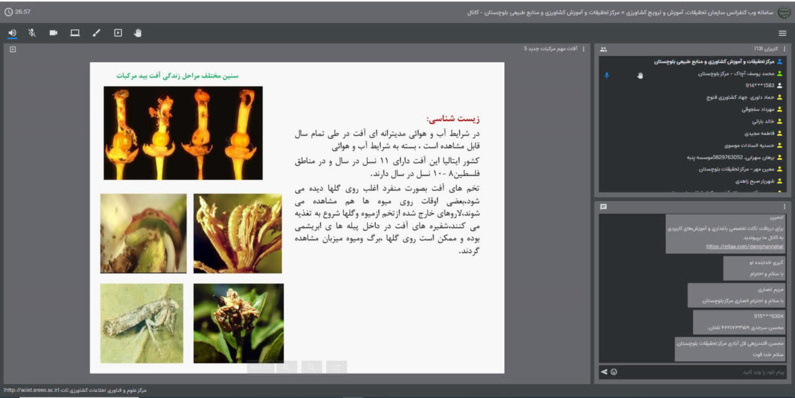Unmute the microphone icon in toolbar

click(32, 33)
